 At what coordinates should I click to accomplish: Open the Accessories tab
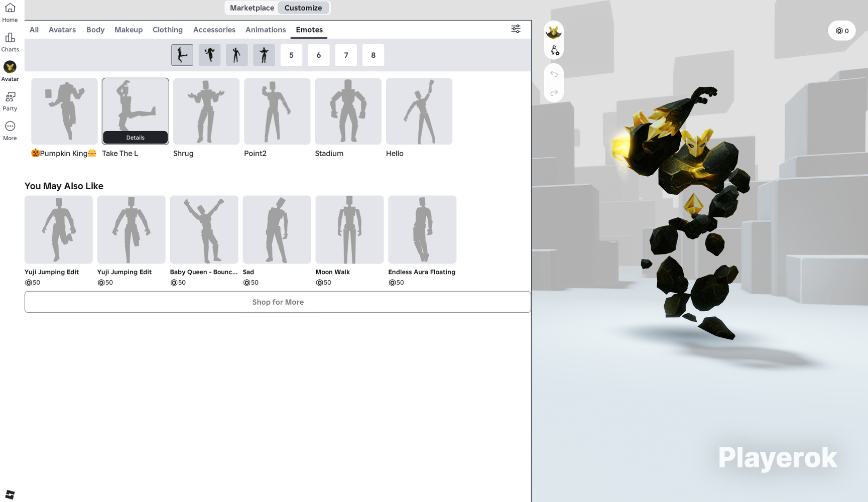tap(214, 30)
